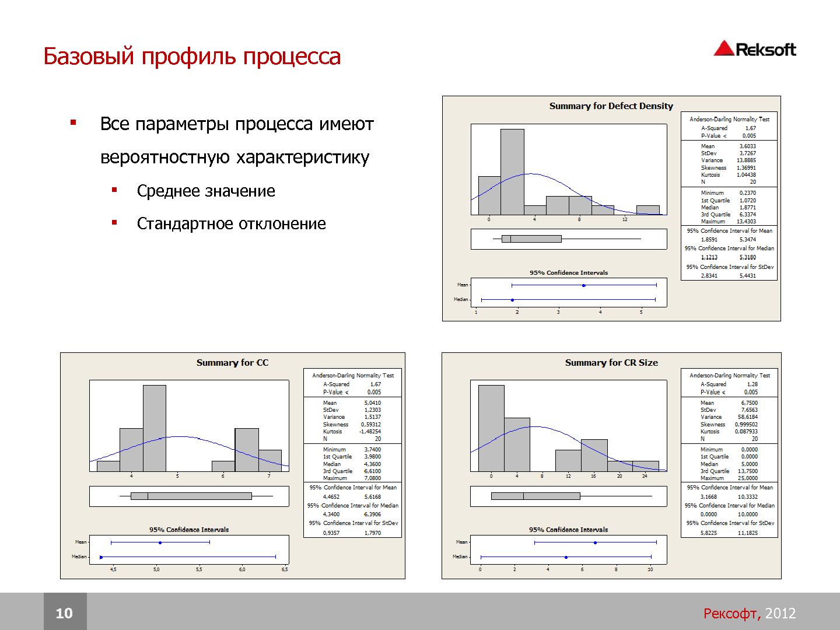Select the bullet text 'Все параметры процесса имеют'
This screenshot has width=840, height=630.
pos(237,124)
